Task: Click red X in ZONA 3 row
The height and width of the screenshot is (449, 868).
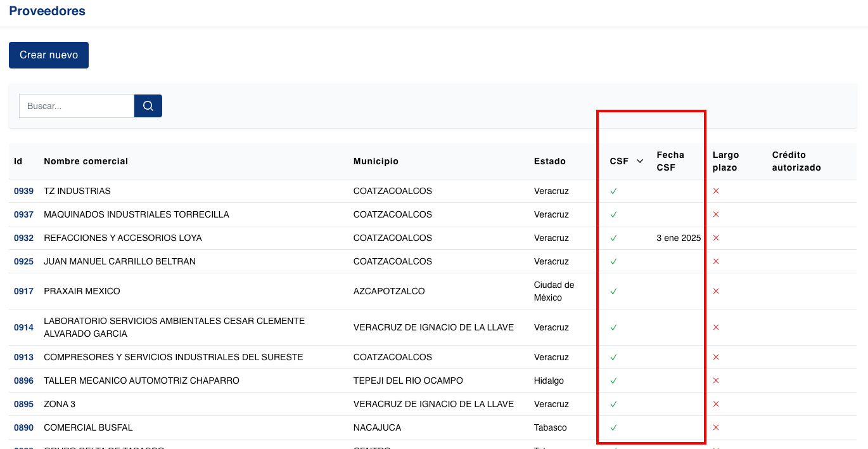Action: pyautogui.click(x=716, y=404)
